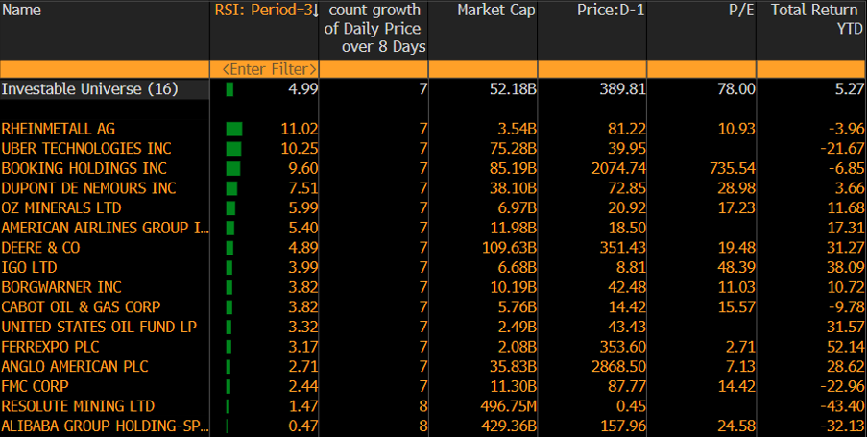
Task: Click Investable Universe RSI value 4.99
Action: point(302,89)
